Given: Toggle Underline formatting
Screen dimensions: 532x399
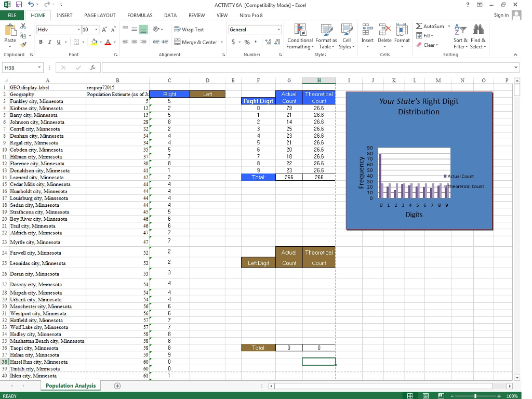Looking at the screenshot, I should pyautogui.click(x=59, y=42).
